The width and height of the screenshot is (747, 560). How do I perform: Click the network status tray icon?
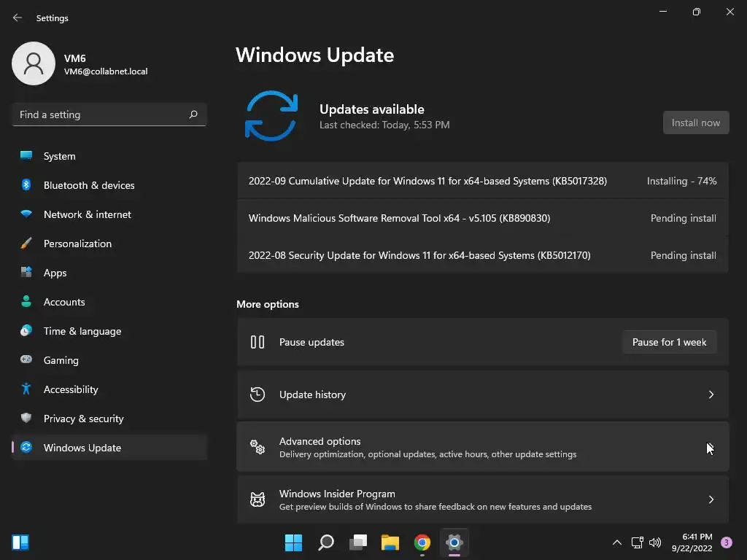(638, 542)
